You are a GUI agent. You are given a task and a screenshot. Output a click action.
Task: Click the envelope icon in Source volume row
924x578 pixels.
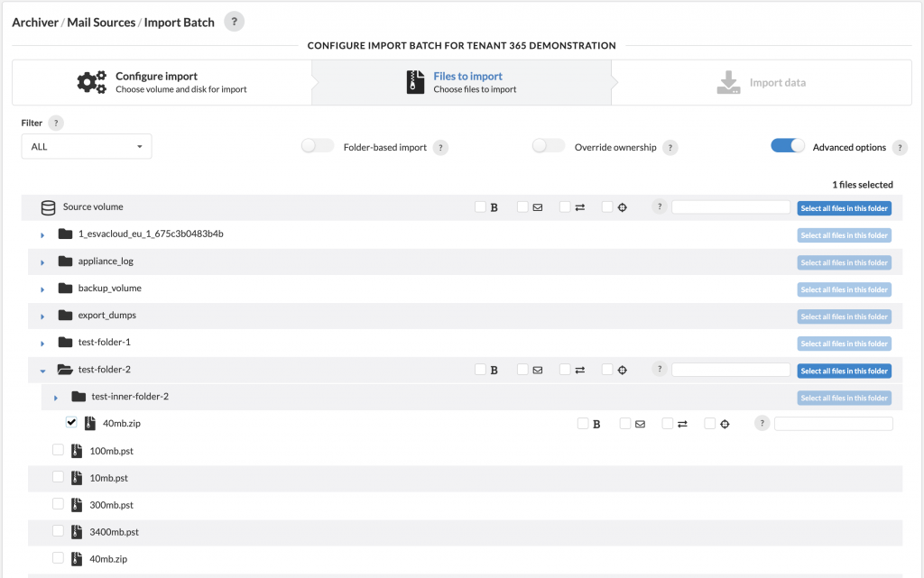coord(538,207)
